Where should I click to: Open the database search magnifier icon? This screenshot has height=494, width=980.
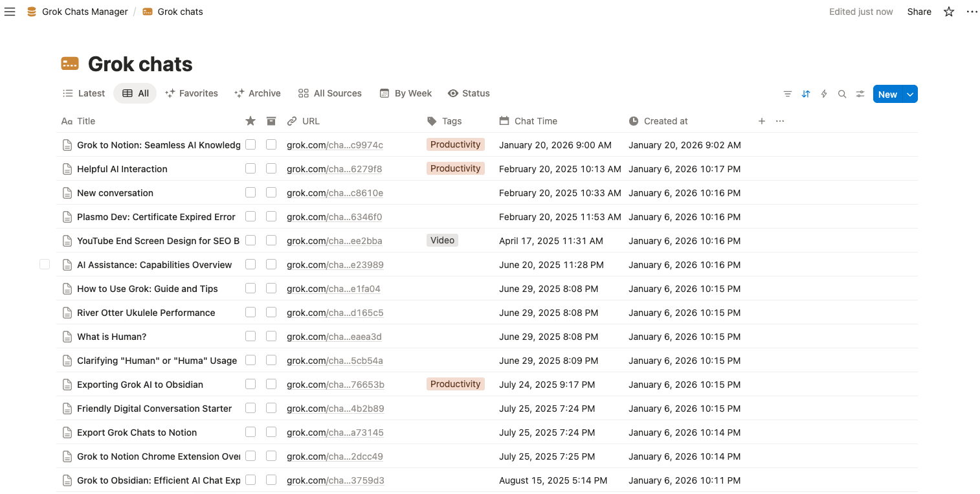(x=841, y=94)
